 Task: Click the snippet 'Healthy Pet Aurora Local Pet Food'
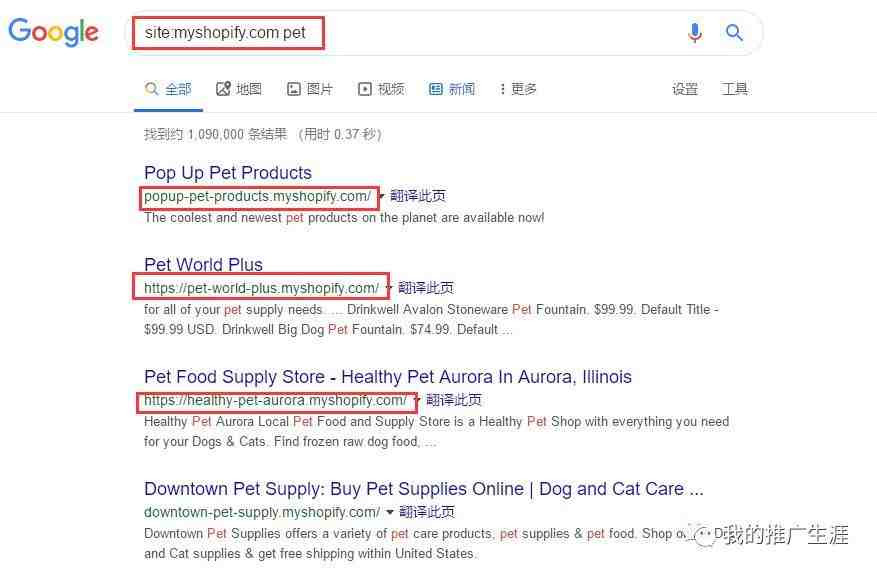[436, 431]
